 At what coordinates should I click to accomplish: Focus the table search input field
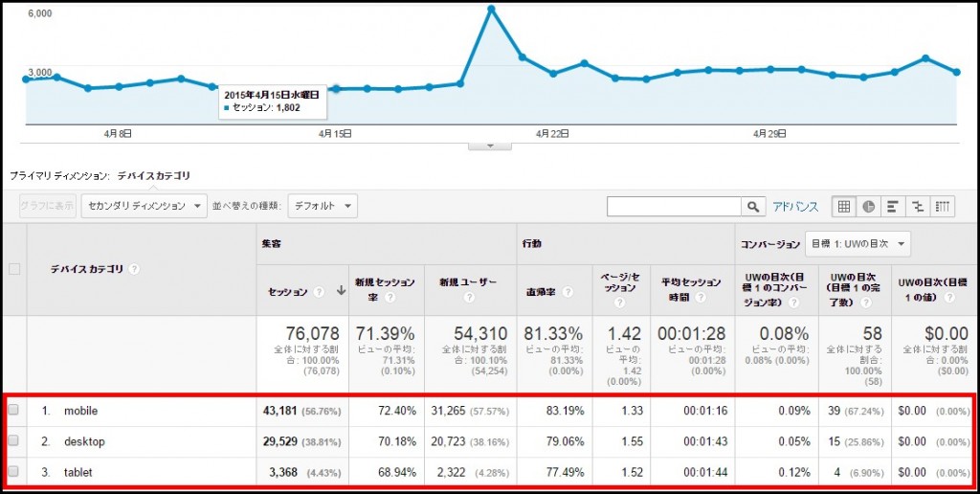pyautogui.click(x=674, y=207)
